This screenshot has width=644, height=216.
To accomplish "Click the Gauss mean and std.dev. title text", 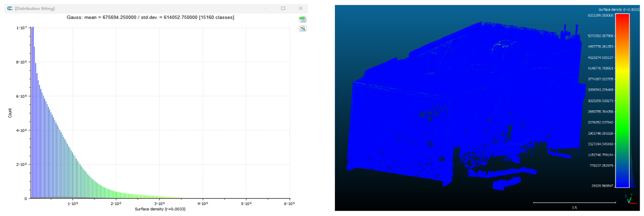I will [x=150, y=17].
